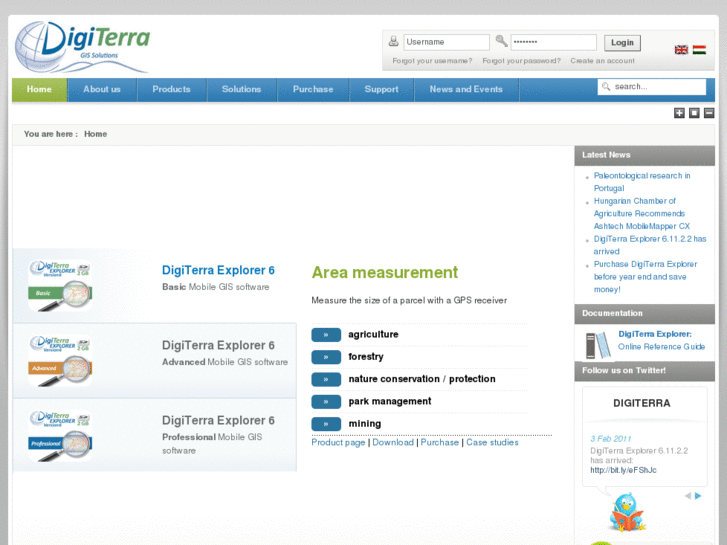Select DigiTerra Explorer 6 Basic heading
Image resolution: width=727 pixels, height=545 pixels.
218,270
